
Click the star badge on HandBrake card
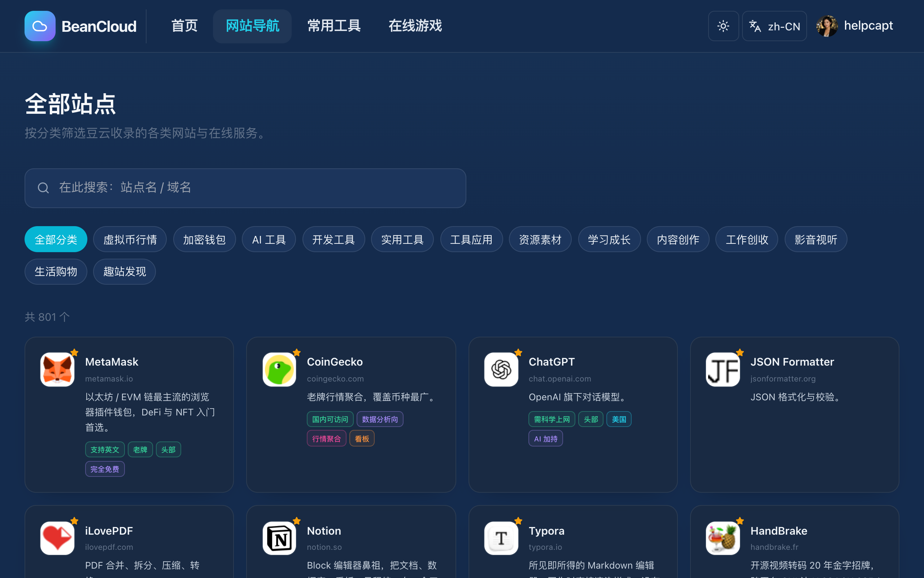point(740,521)
